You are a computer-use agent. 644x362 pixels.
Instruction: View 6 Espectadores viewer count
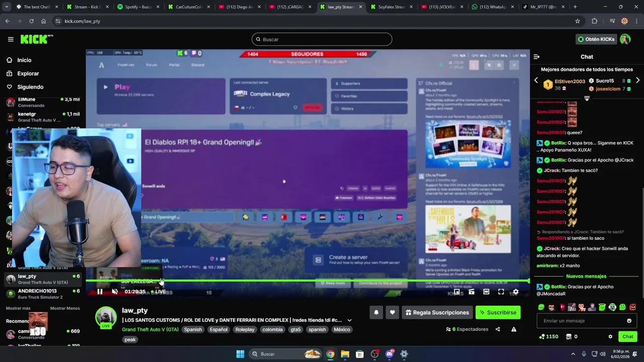467,329
